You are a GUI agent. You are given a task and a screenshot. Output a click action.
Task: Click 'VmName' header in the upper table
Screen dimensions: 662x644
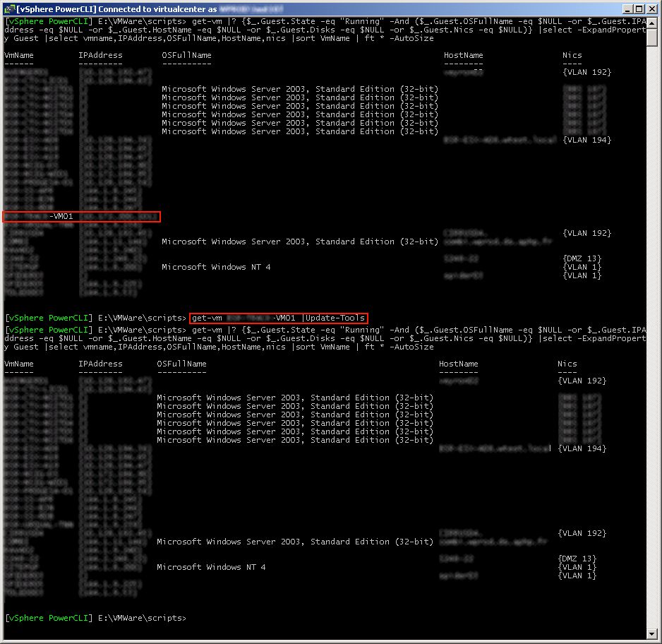pyautogui.click(x=18, y=55)
